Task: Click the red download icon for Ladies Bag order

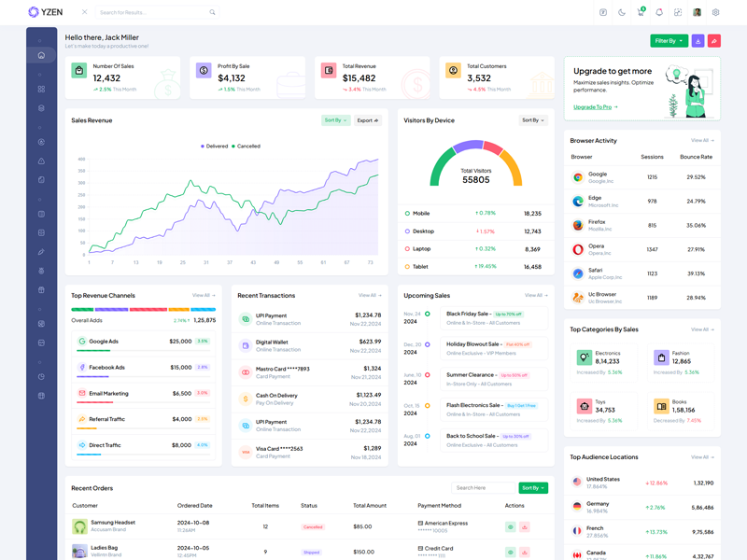Action: click(525, 552)
